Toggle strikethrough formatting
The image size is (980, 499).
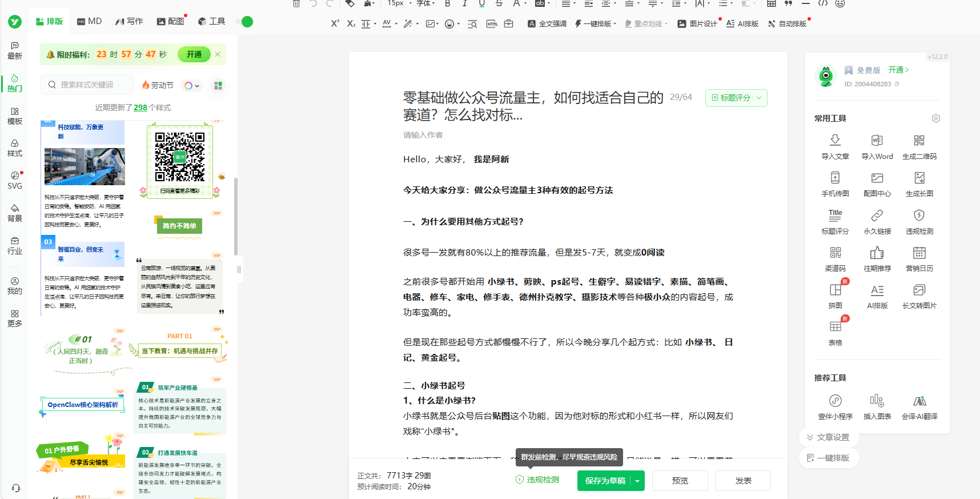coord(499,3)
